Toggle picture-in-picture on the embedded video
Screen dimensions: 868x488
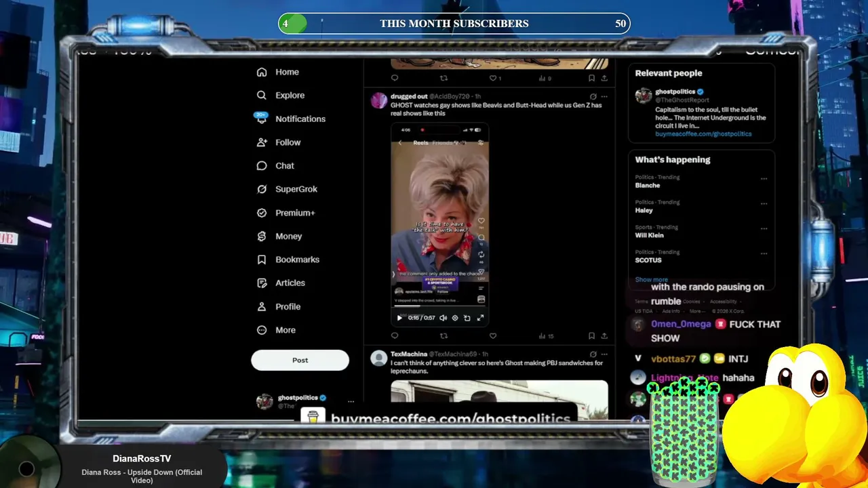click(467, 318)
